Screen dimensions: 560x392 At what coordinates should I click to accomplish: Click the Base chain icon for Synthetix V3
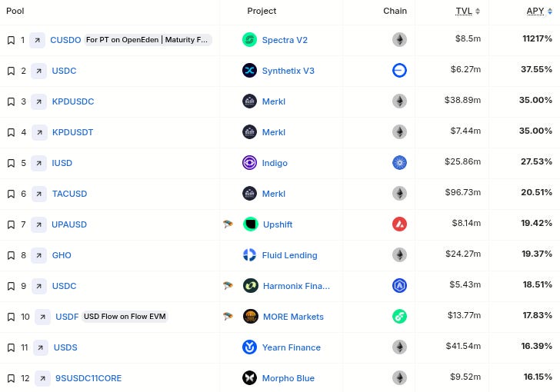400,70
